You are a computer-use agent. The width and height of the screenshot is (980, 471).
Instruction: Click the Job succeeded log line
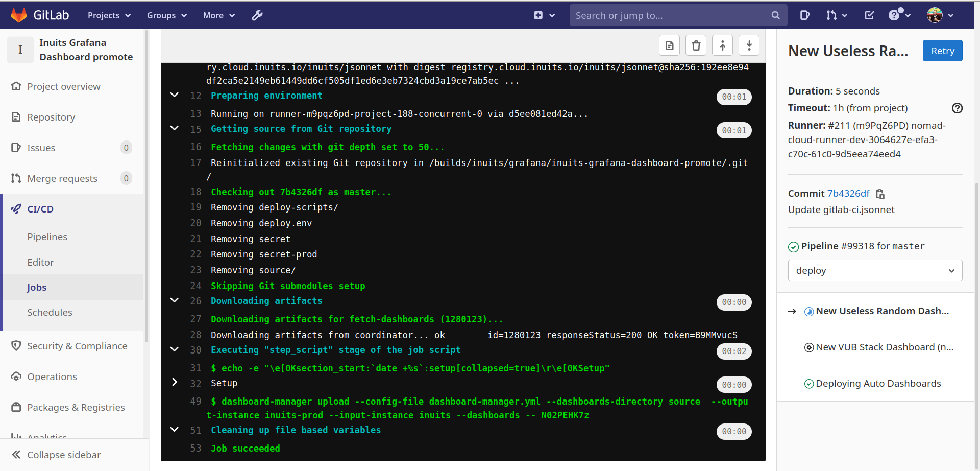(246, 448)
